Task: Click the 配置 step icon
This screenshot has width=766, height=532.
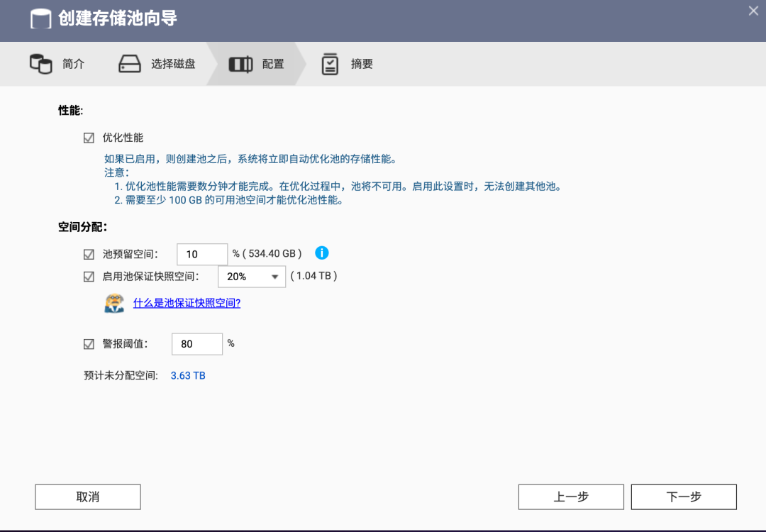Action: pos(241,63)
